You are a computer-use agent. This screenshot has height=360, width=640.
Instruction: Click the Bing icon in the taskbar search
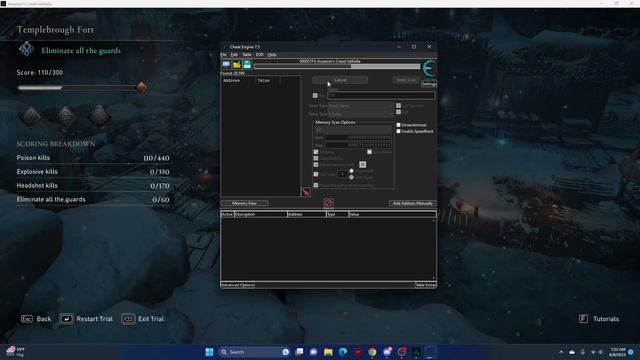click(x=286, y=352)
